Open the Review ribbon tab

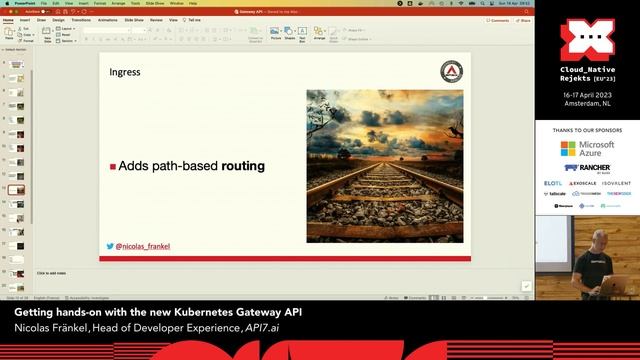point(156,20)
